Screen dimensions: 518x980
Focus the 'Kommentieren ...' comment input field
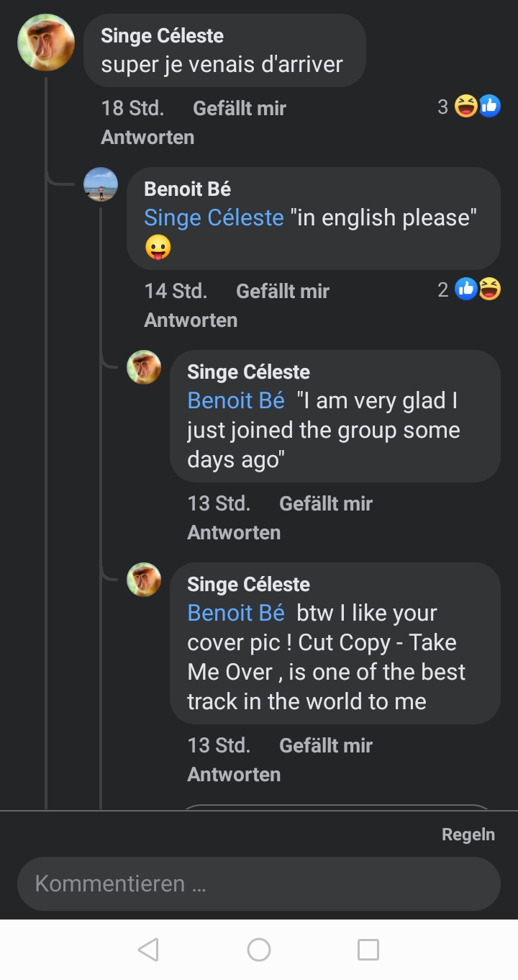259,884
